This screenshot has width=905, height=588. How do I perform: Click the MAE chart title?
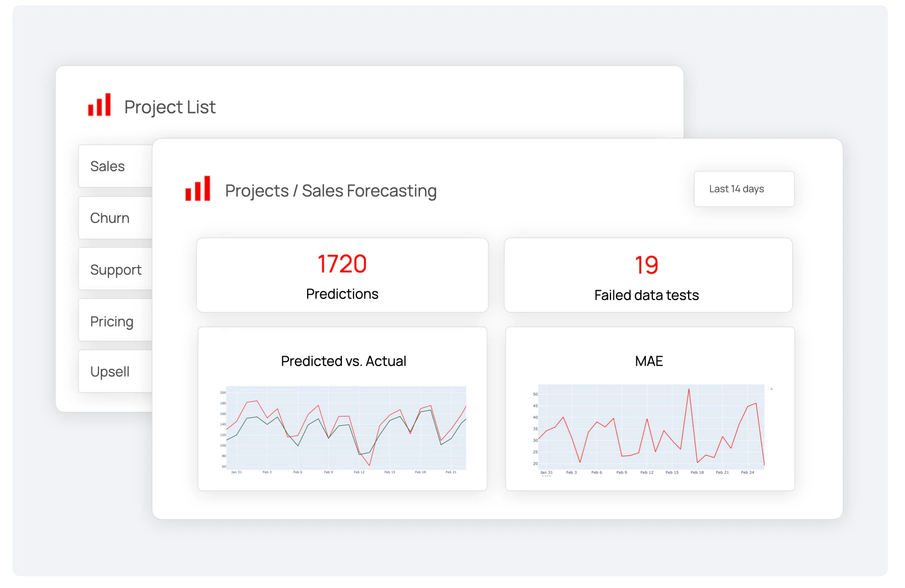coord(649,361)
